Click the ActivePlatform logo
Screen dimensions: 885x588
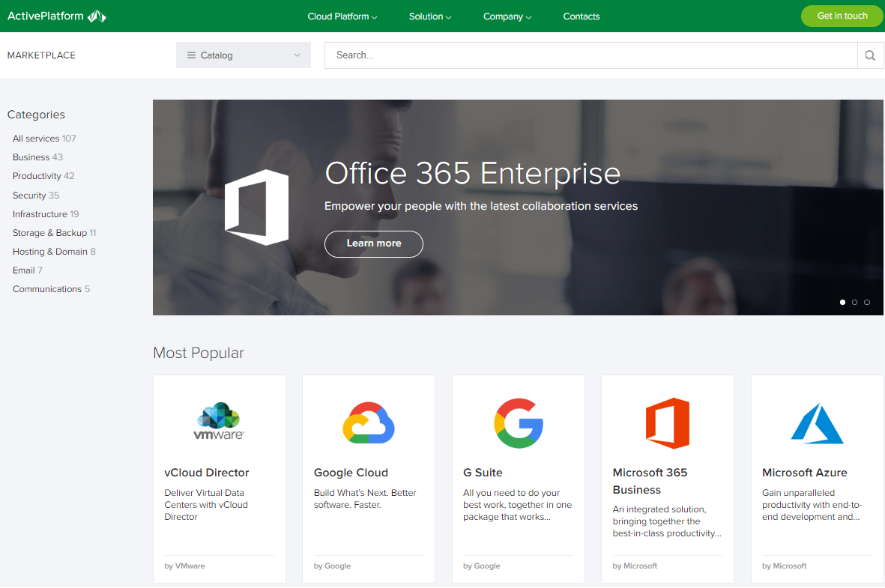click(56, 16)
